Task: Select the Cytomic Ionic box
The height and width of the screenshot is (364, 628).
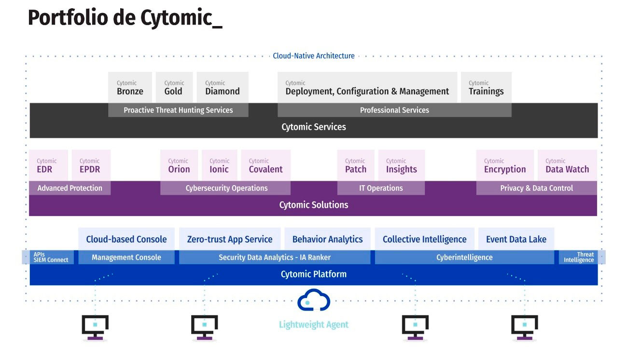Action: point(220,165)
